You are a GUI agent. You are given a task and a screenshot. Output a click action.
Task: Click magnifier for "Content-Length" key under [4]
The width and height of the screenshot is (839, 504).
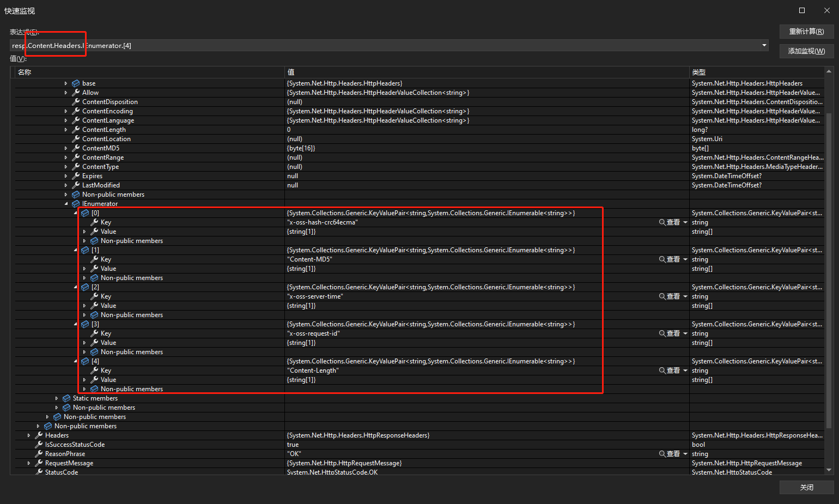667,370
